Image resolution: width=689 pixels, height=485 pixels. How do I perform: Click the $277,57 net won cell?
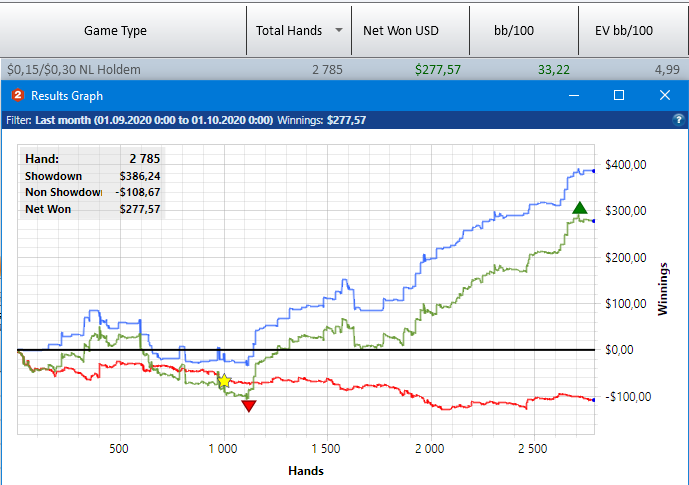438,69
